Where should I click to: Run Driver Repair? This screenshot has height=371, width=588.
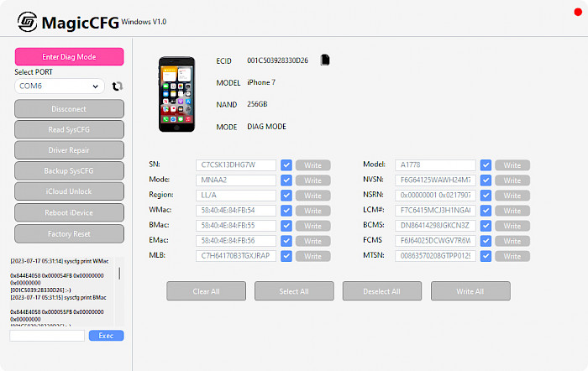pyautogui.click(x=70, y=150)
